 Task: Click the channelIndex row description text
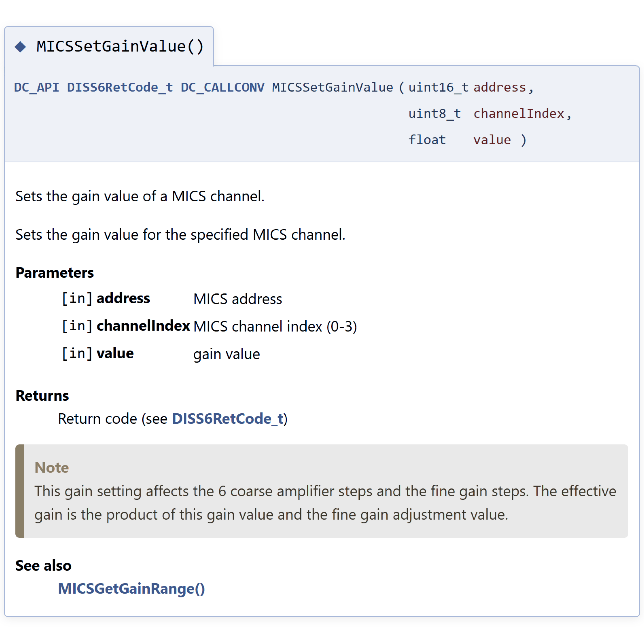pyautogui.click(x=275, y=326)
